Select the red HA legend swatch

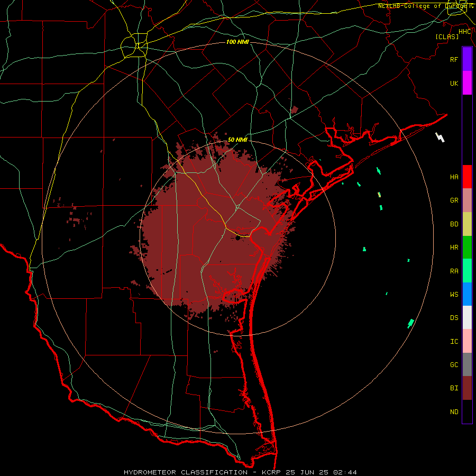tap(467, 177)
